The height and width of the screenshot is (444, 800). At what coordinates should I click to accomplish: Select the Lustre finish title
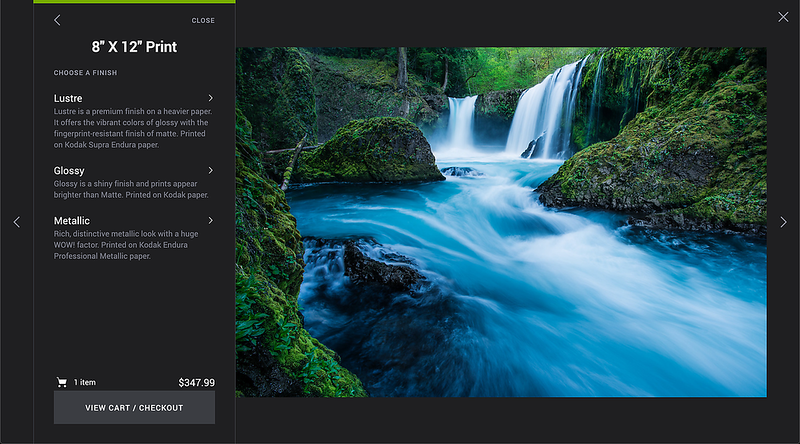pyautogui.click(x=68, y=98)
